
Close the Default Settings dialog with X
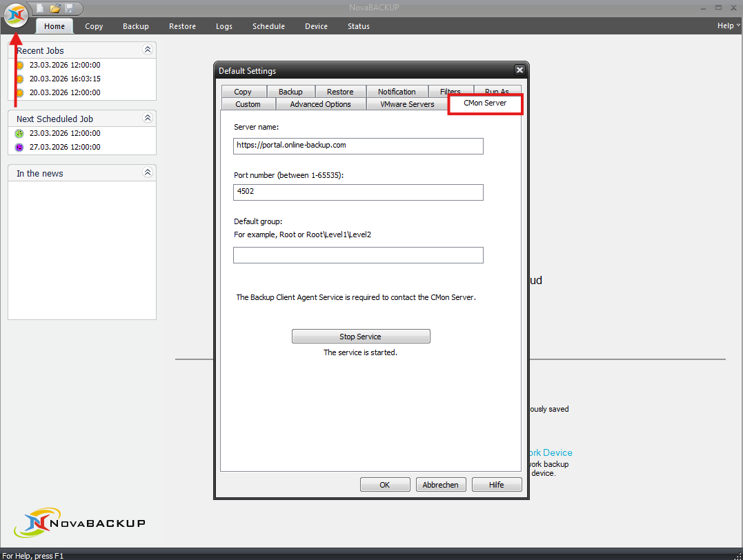519,70
